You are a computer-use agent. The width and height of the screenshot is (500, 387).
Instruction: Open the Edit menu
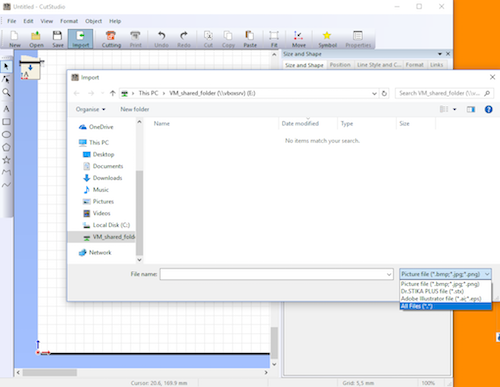point(28,21)
